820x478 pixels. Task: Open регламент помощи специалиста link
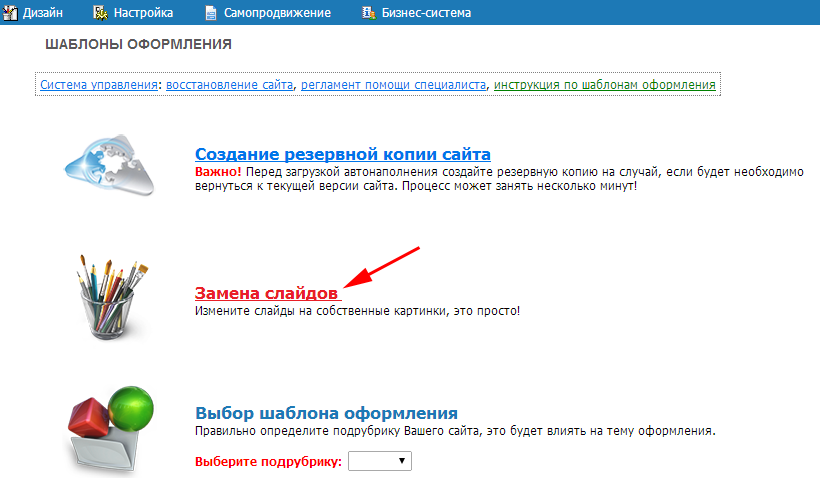click(x=393, y=85)
